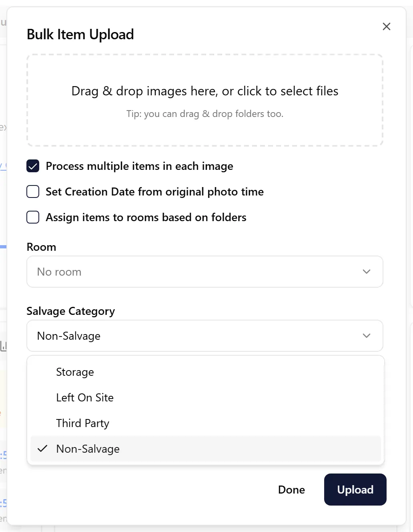Click the chevron in Salvage Category field

[366, 336]
